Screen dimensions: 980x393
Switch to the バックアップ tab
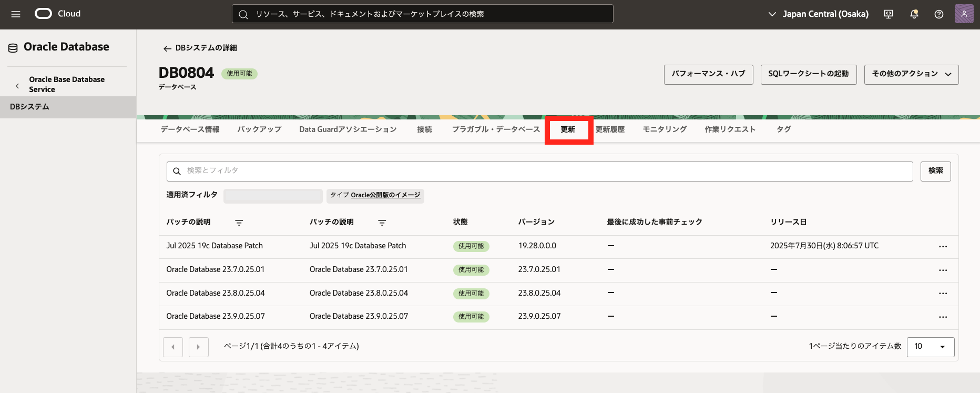pos(259,129)
